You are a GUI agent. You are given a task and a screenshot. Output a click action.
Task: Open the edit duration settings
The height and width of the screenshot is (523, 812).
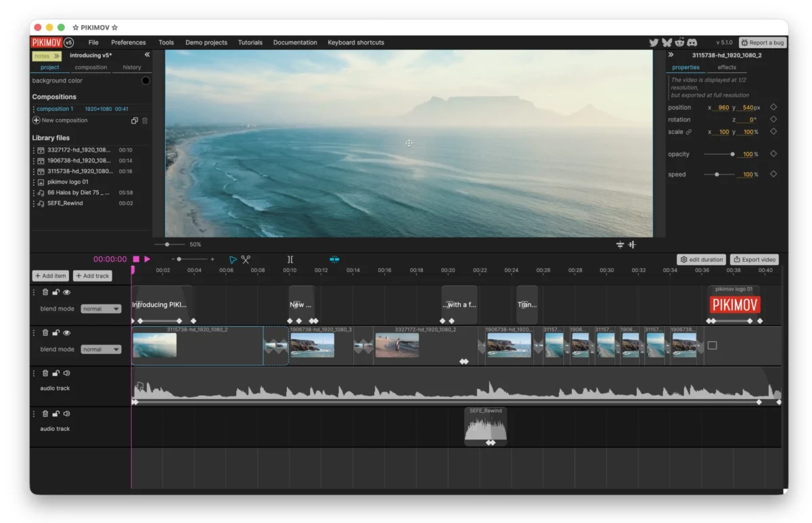701,259
